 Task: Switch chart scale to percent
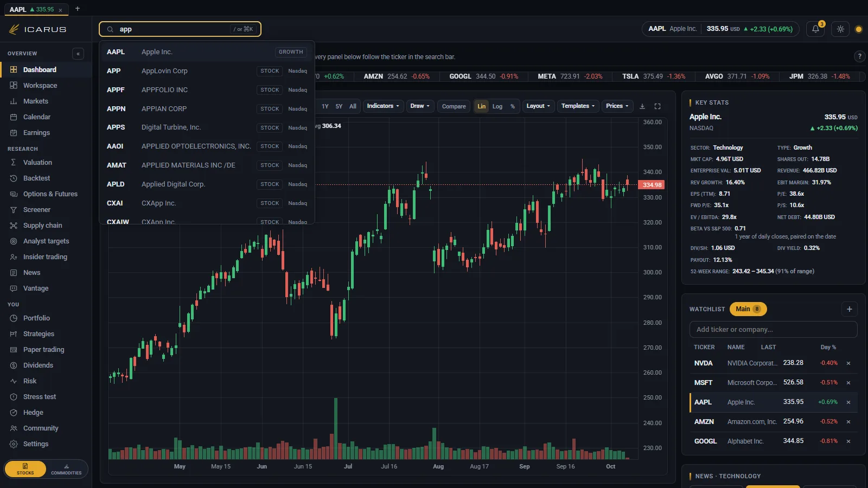coord(513,106)
